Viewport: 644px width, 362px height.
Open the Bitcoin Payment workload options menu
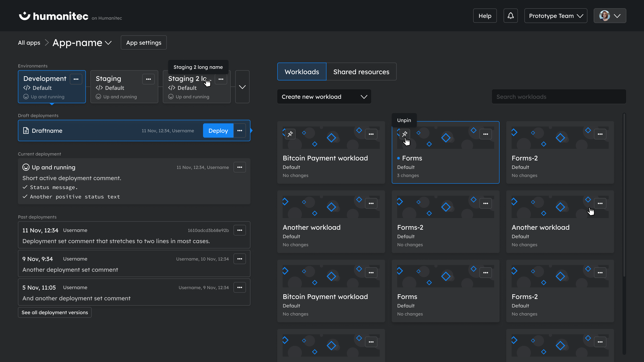point(371,134)
